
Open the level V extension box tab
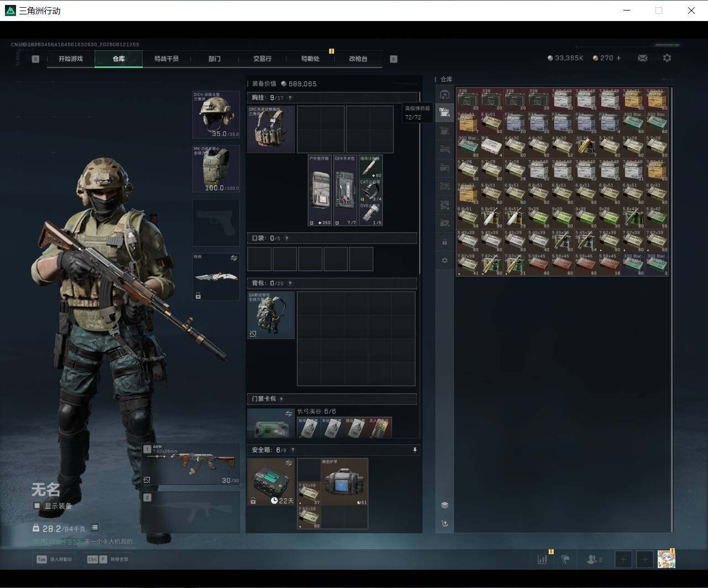[x=445, y=186]
